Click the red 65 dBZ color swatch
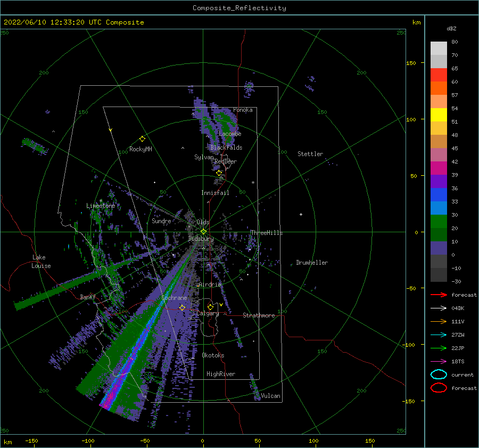 click(439, 75)
